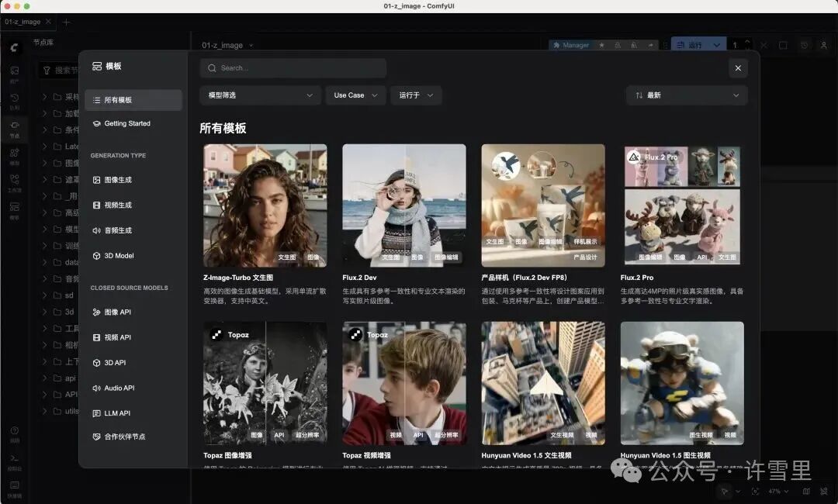Open the 01-z_image breadcrumb dropdown
The width and height of the screenshot is (838, 504).
click(x=251, y=46)
